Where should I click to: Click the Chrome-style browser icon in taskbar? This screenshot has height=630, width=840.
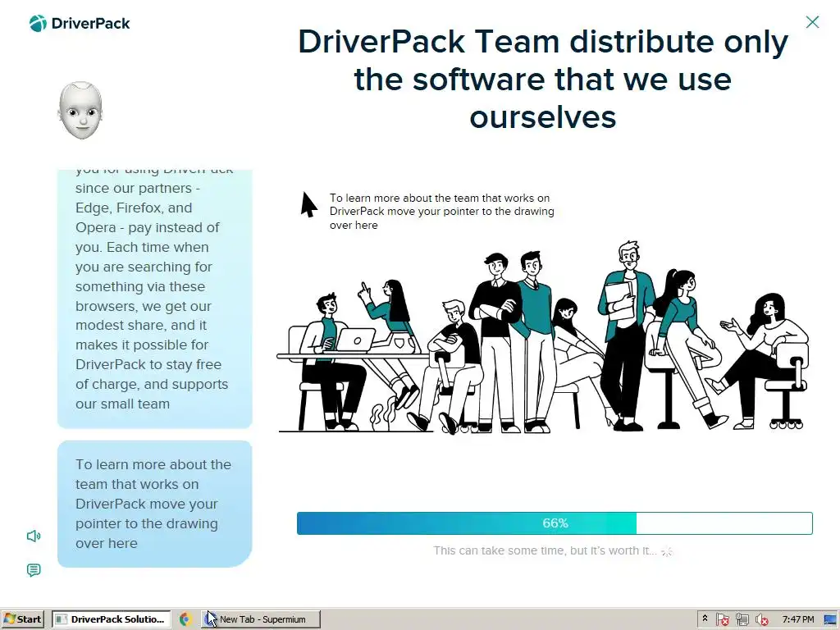[185, 619]
